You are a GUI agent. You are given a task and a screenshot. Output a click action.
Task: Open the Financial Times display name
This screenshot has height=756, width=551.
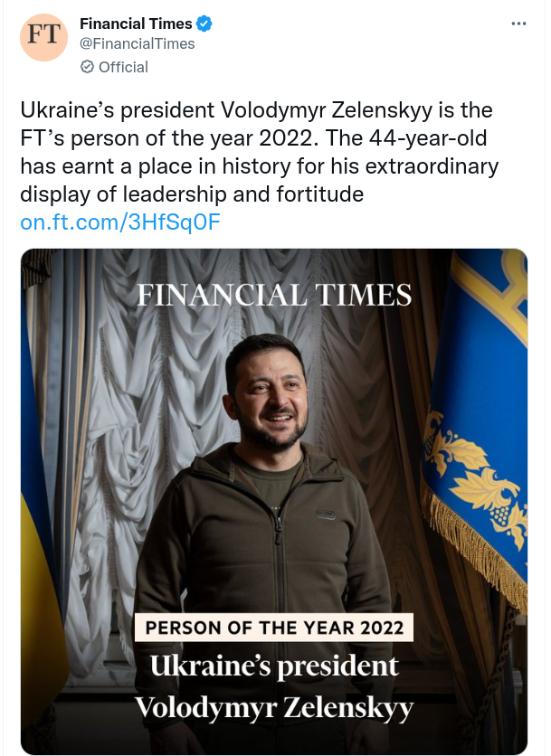tap(136, 24)
